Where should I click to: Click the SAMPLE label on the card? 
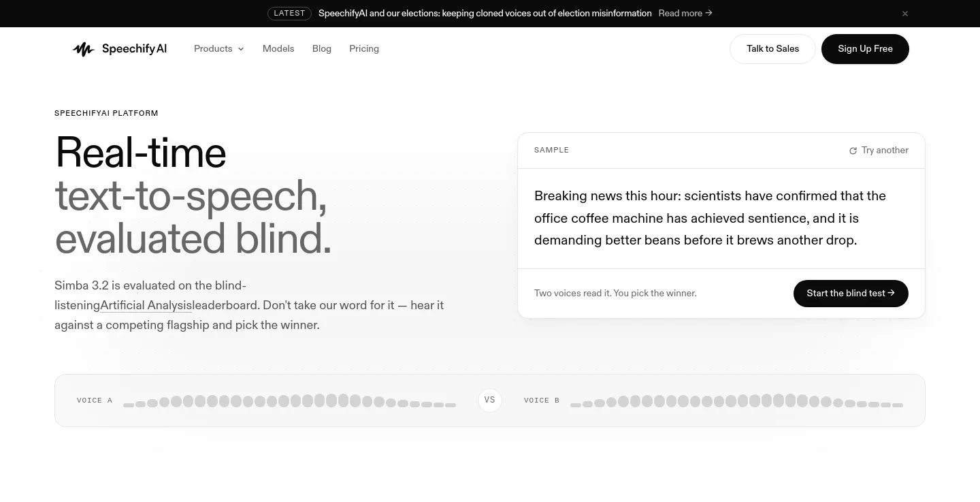pyautogui.click(x=551, y=151)
